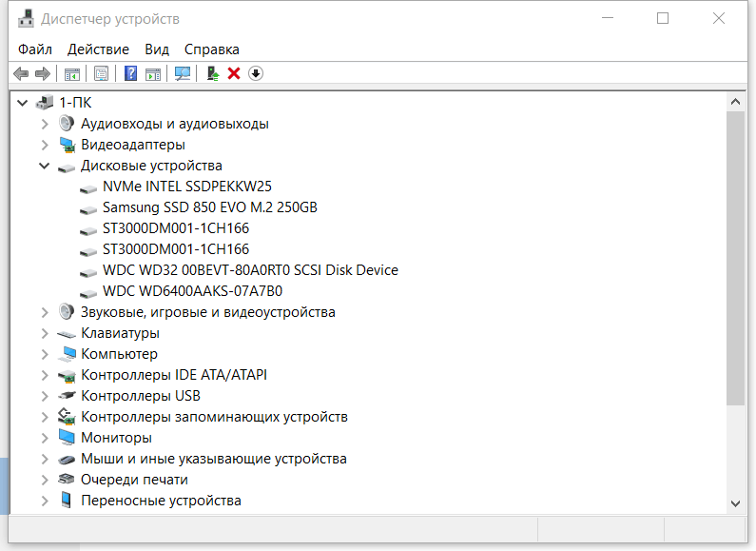The image size is (756, 551).
Task: Expand the Клавиатуры node
Action: 45,333
